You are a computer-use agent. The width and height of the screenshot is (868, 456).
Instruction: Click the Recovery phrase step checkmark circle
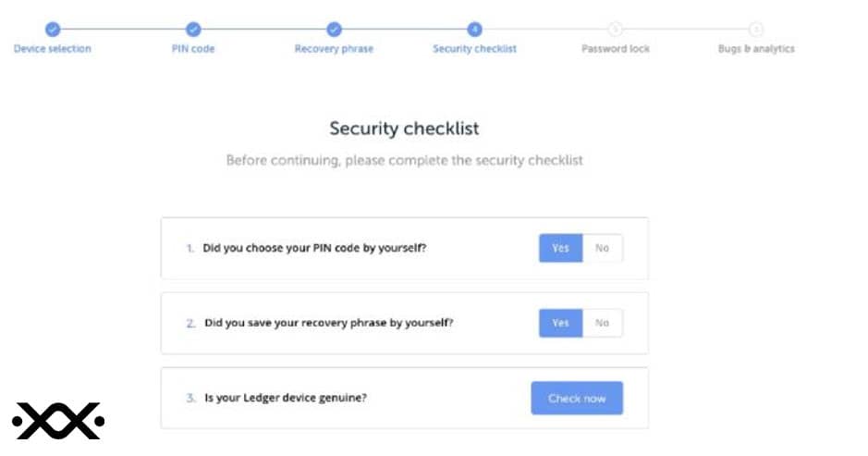coord(334,30)
